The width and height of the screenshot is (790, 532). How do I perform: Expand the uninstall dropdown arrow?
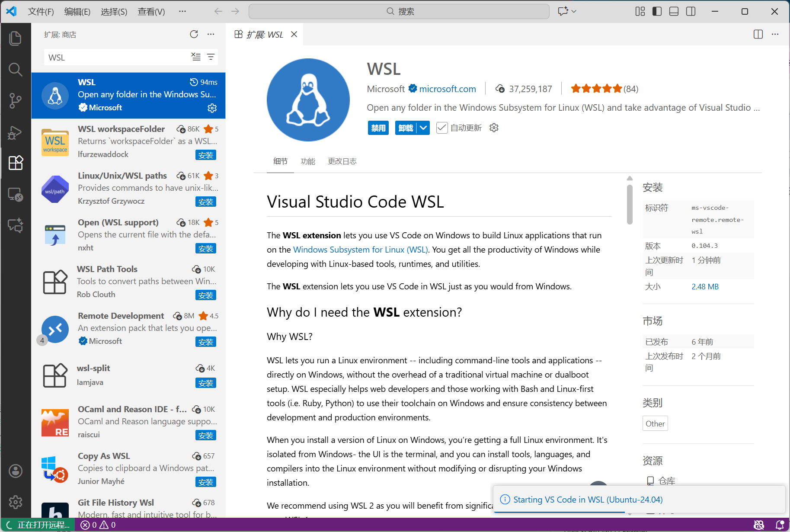coord(423,128)
